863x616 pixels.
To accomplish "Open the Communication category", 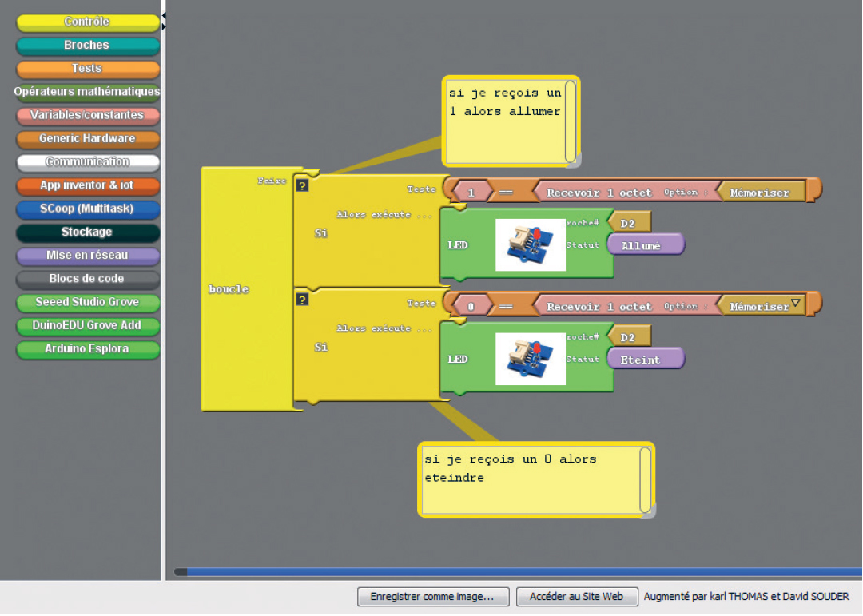I will pyautogui.click(x=88, y=162).
